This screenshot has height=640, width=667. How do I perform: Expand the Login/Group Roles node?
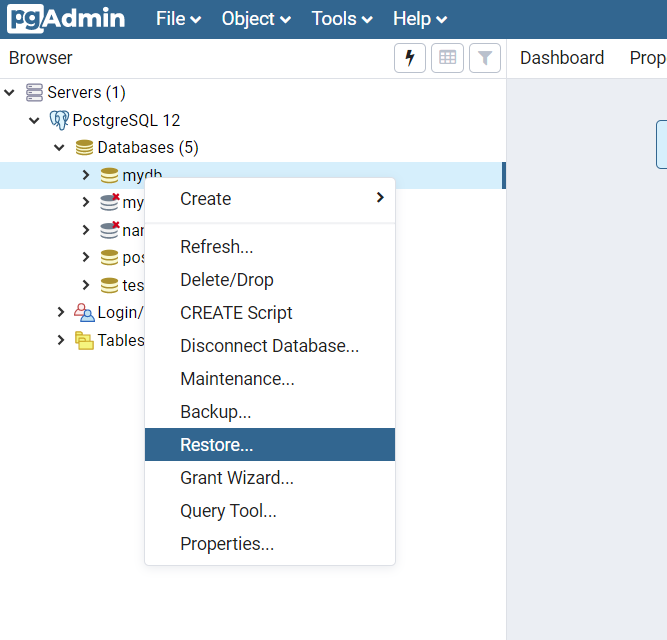pyautogui.click(x=61, y=312)
